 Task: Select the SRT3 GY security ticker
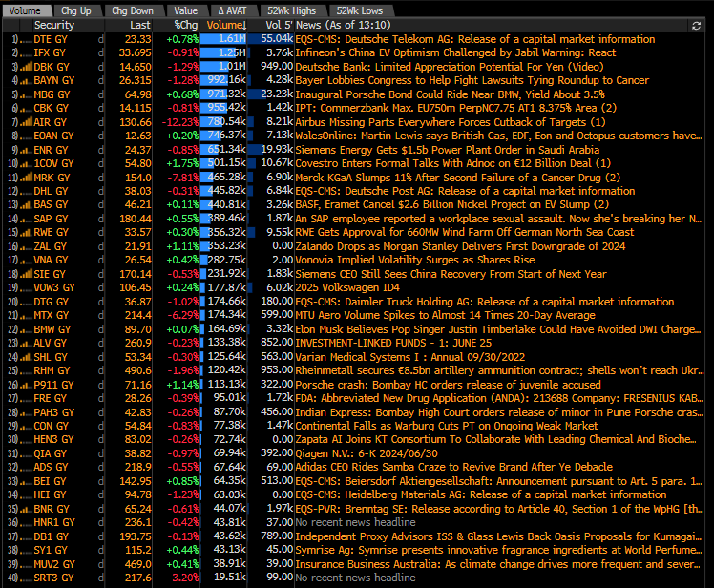tap(52, 577)
